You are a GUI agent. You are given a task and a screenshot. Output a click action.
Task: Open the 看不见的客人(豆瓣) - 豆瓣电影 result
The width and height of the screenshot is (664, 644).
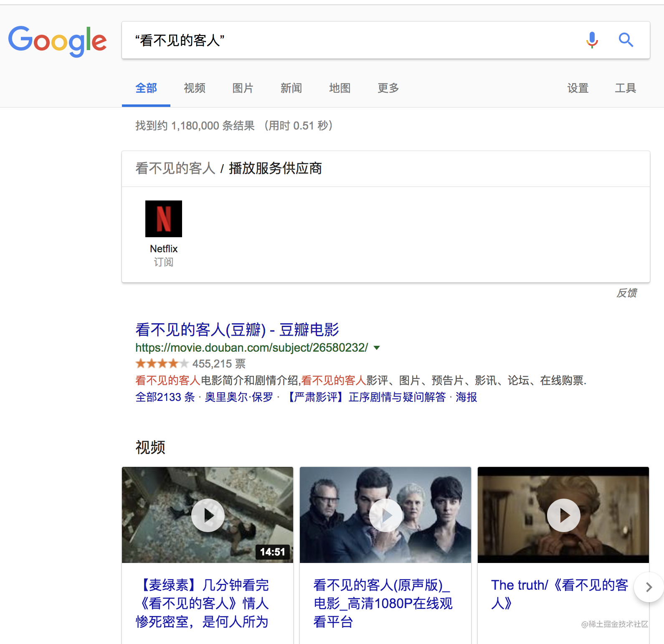237,330
